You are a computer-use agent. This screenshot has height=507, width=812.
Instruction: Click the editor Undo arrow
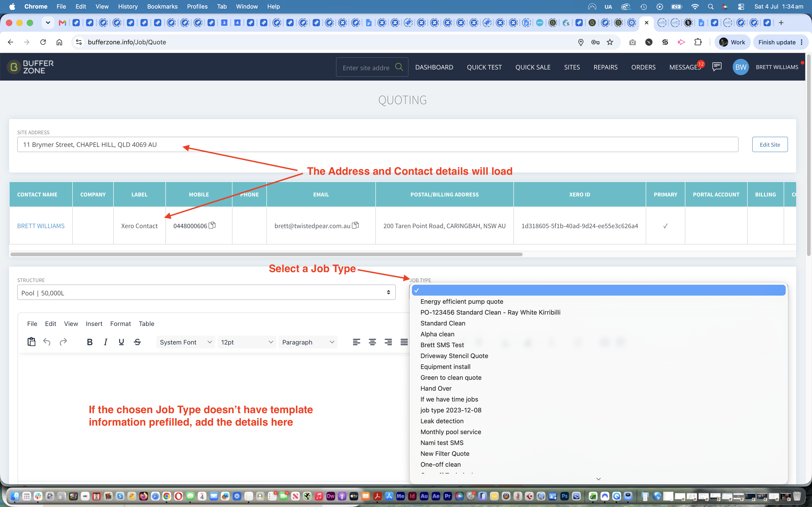pos(47,342)
